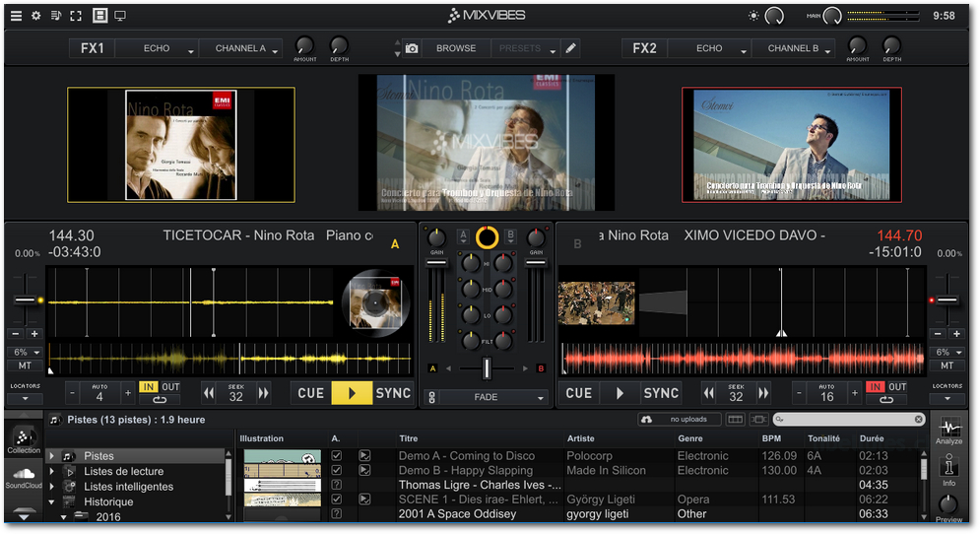Open the Collection sidebar panel
Image resolution: width=980 pixels, height=534 pixels.
pos(24,440)
